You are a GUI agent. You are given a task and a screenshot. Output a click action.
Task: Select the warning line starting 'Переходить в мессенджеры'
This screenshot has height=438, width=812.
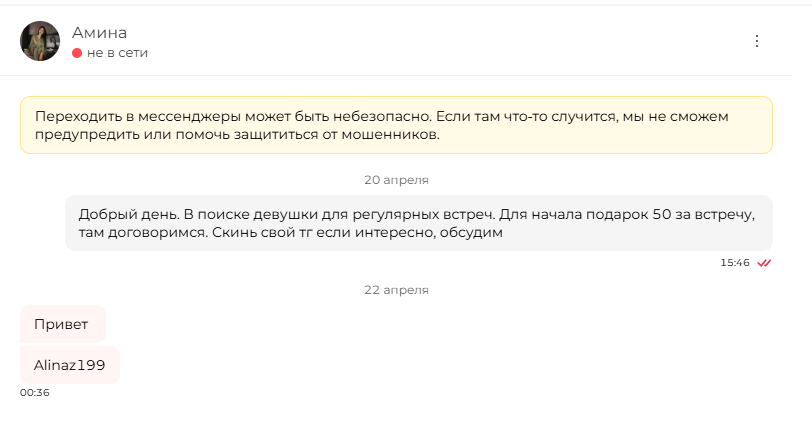point(382,116)
